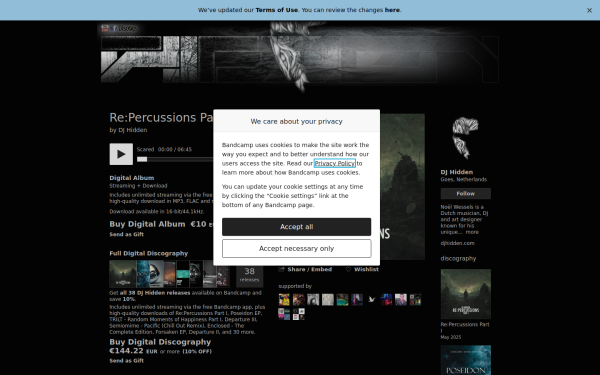The height and width of the screenshot is (375, 600).
Task: Open the discography heading link
Action: (458, 259)
